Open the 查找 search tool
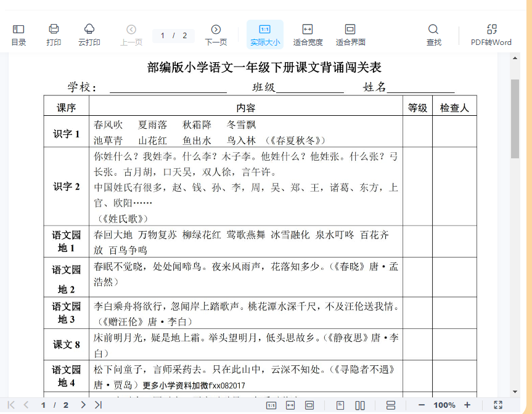 [x=433, y=34]
